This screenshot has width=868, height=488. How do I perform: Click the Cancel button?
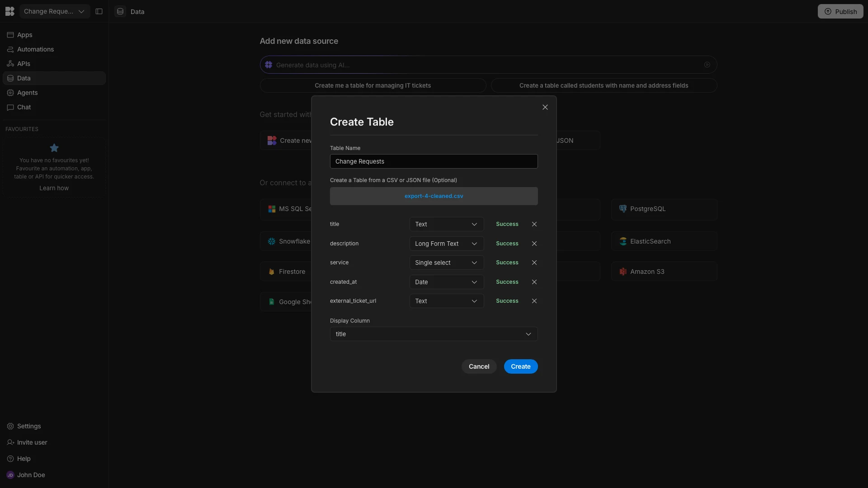coord(478,366)
